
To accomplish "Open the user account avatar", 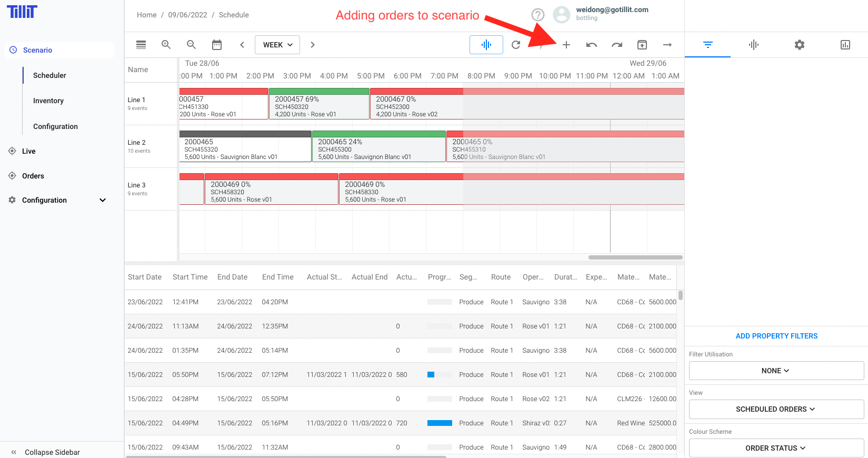I will pos(562,15).
